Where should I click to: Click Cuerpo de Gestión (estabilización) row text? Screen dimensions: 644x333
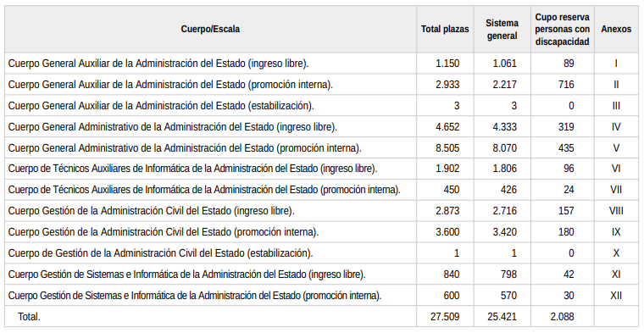(x=161, y=253)
